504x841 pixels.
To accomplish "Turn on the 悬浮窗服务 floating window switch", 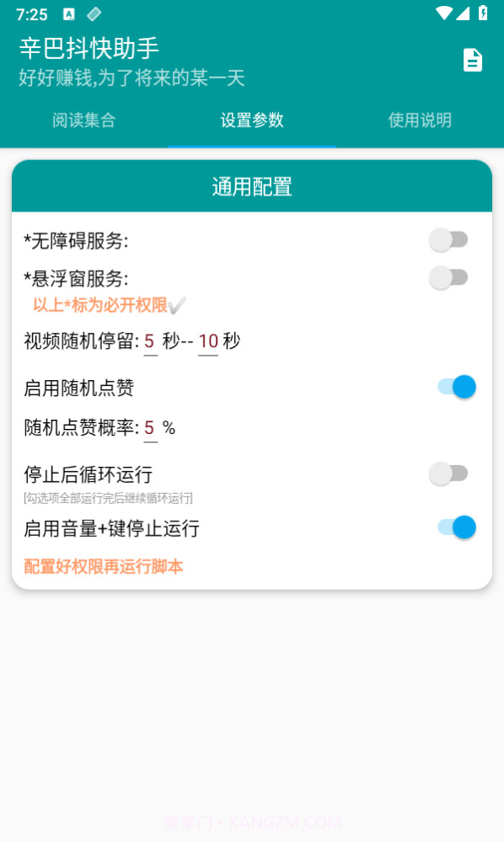I will pos(449,277).
